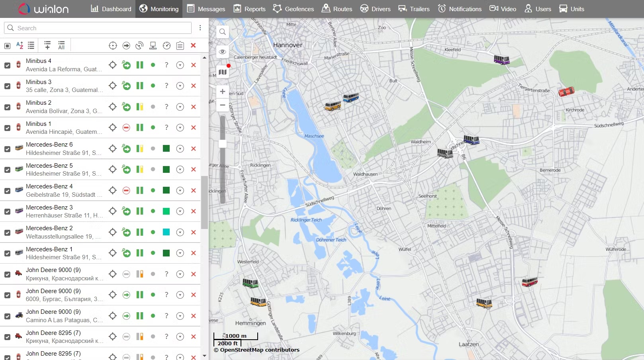Image resolution: width=644 pixels, height=360 pixels.
Task: Open the Trailers section
Action: click(x=414, y=9)
